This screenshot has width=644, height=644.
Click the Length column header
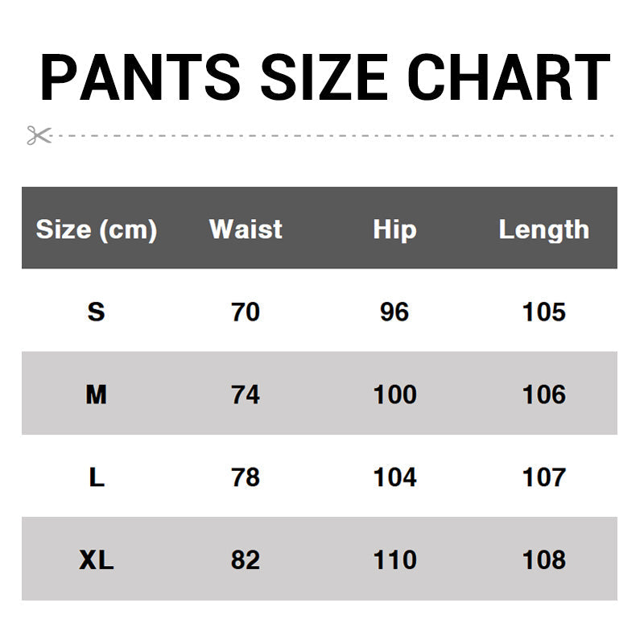544,229
